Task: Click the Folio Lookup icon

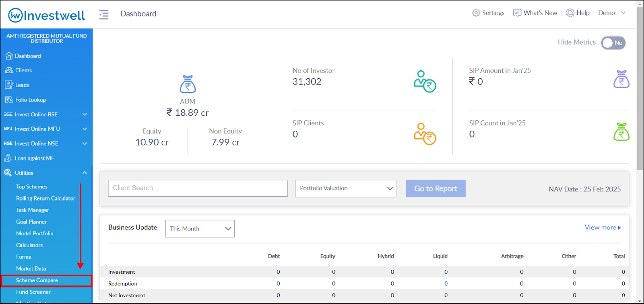Action: tap(9, 100)
